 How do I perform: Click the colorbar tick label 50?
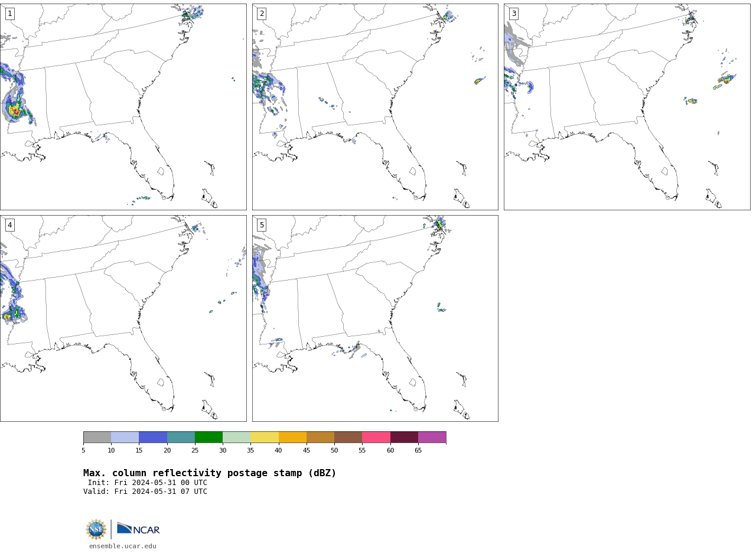[x=334, y=451]
